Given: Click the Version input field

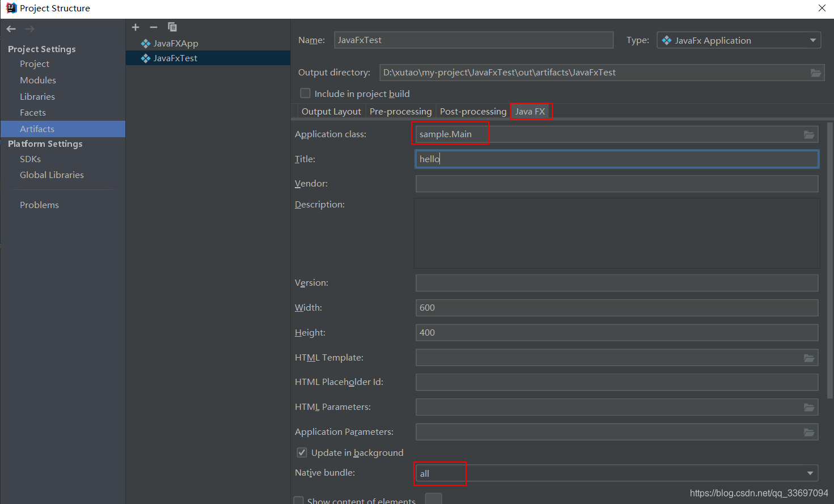Looking at the screenshot, I should [x=617, y=283].
